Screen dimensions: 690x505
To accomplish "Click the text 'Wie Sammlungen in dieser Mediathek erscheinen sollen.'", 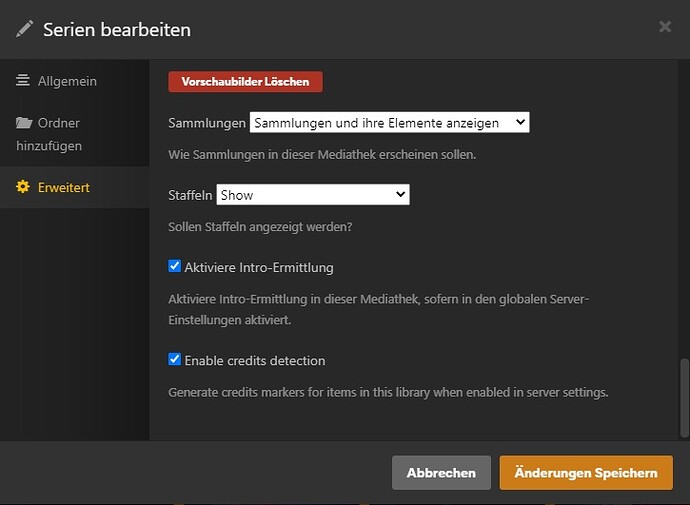I will pyautogui.click(x=322, y=155).
